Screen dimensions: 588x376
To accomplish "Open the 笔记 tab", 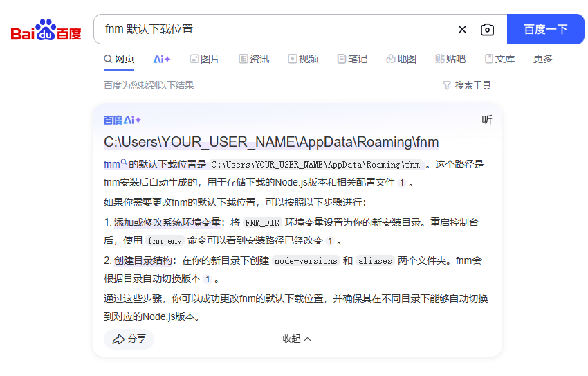I will tap(352, 59).
